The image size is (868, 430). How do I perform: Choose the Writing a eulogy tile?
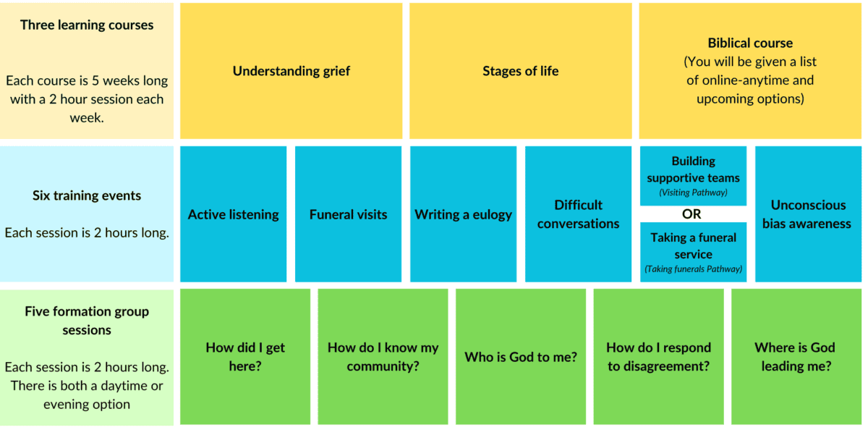coord(463,214)
